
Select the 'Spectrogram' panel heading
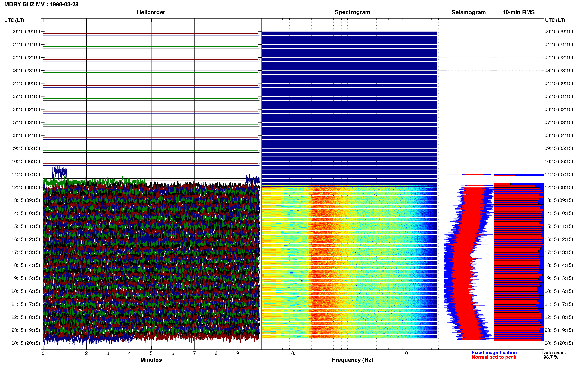pyautogui.click(x=352, y=12)
